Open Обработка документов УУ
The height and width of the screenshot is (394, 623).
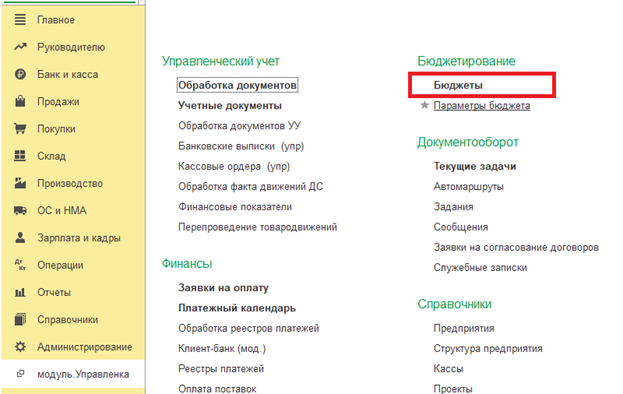pos(239,126)
